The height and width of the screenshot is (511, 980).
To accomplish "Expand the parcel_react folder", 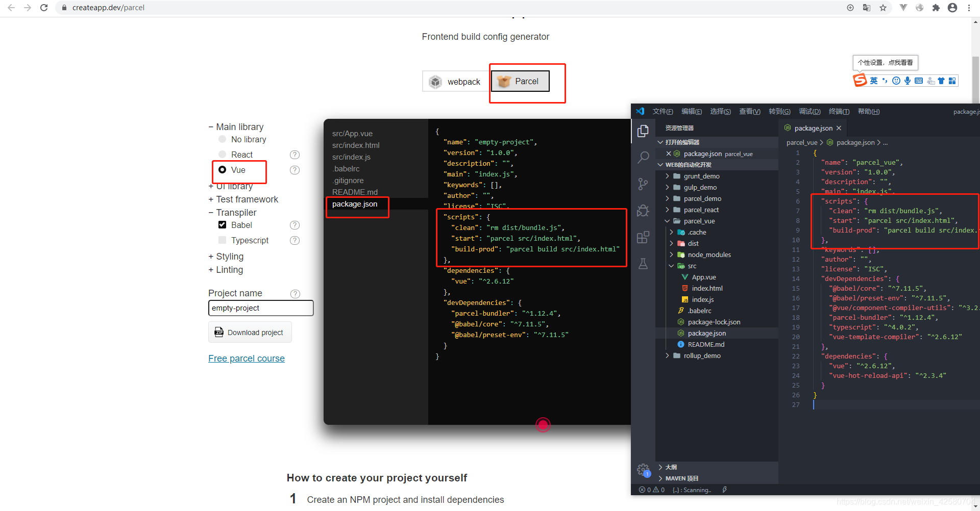I will pos(701,210).
